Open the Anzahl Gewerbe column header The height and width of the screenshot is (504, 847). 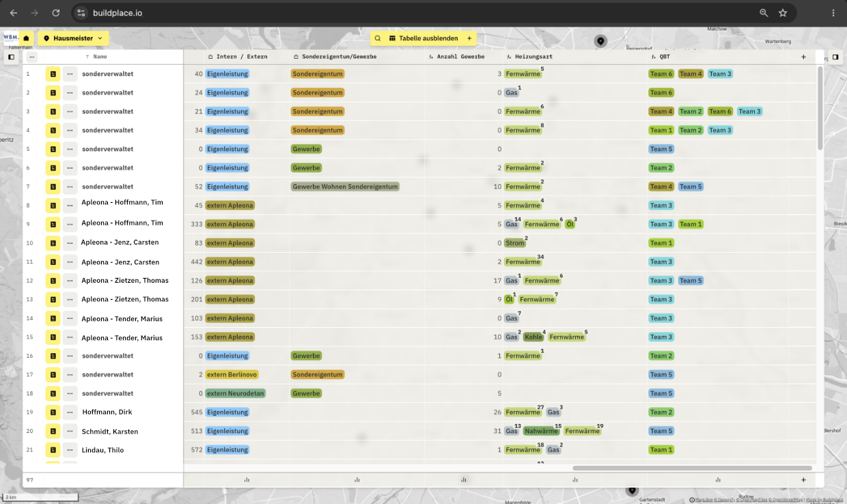point(456,57)
